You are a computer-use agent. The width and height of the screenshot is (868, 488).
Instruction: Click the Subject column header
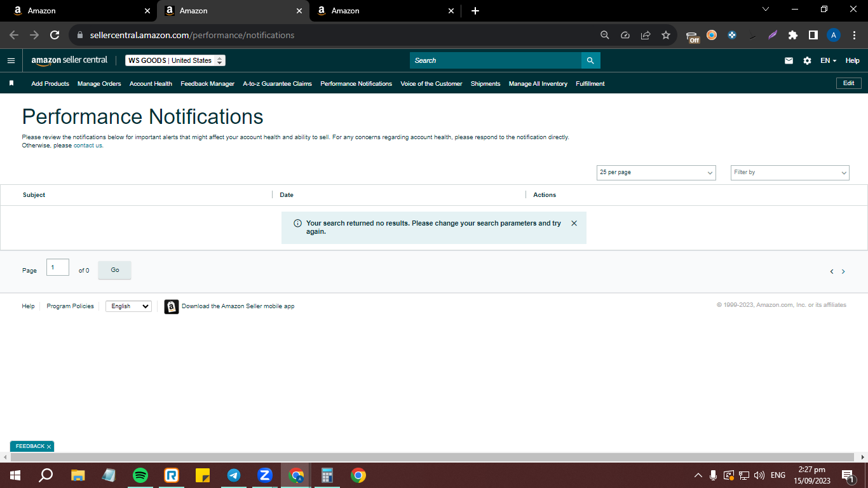(x=34, y=195)
